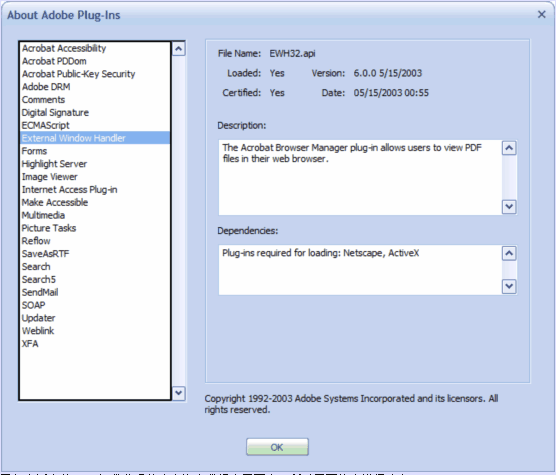The height and width of the screenshot is (475, 556).
Task: Click version value 6.0.0 5/15/2003
Action: [388, 73]
